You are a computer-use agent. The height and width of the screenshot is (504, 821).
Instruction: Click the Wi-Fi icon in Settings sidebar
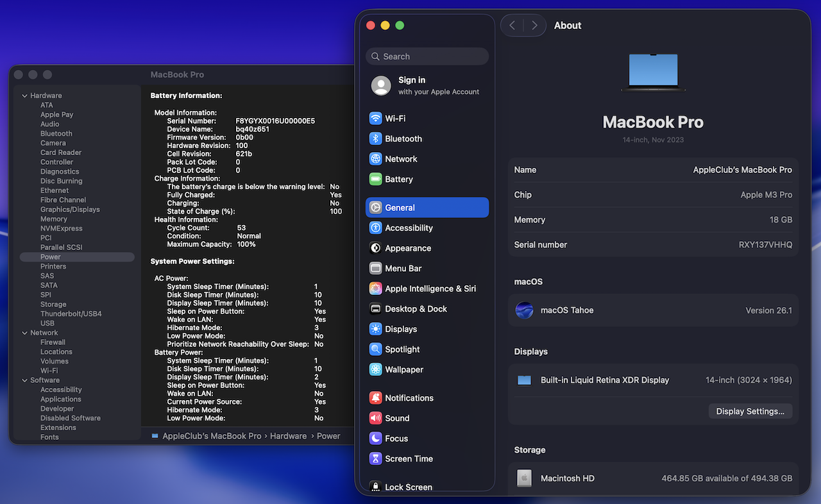pyautogui.click(x=375, y=119)
